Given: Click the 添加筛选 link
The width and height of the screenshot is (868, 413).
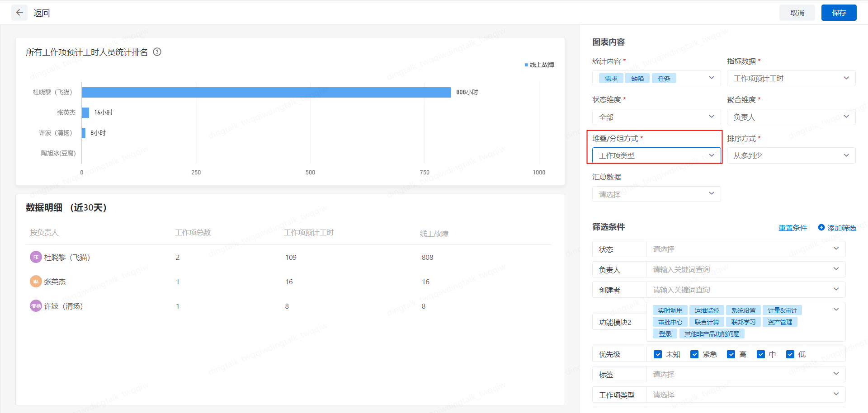Looking at the screenshot, I should point(841,228).
